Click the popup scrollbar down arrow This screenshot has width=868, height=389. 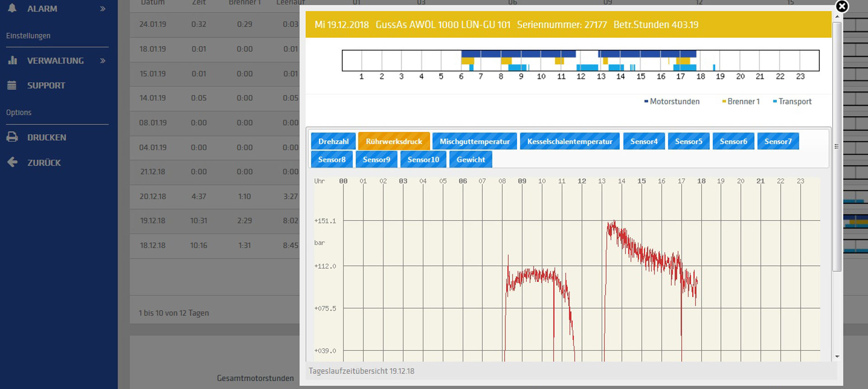837,356
